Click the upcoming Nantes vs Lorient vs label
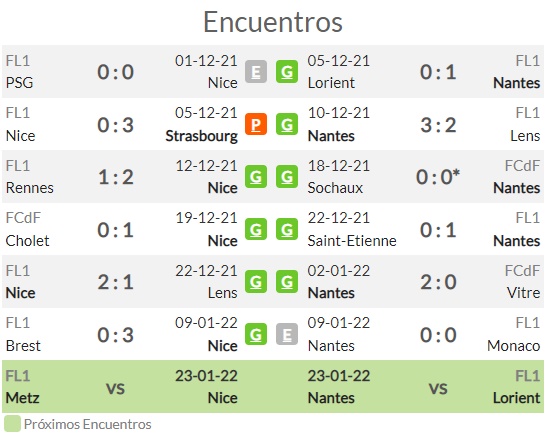The height and width of the screenshot is (436, 545). [x=438, y=388]
